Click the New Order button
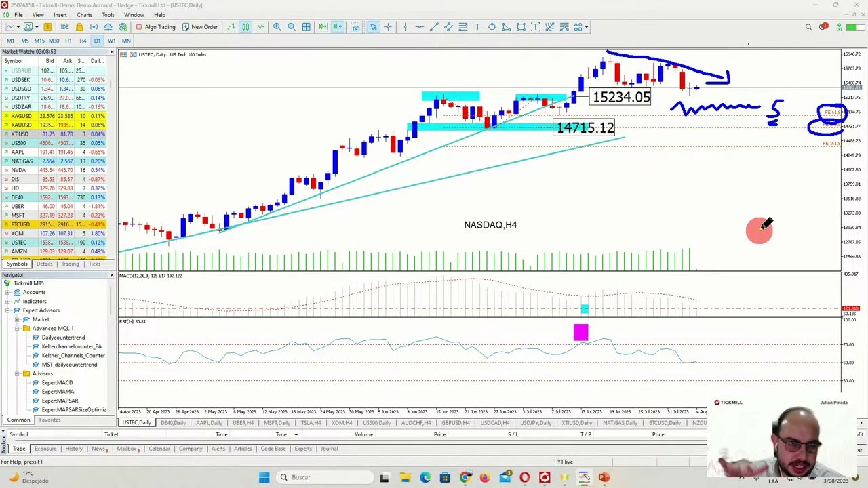The width and height of the screenshot is (868, 488). (199, 27)
